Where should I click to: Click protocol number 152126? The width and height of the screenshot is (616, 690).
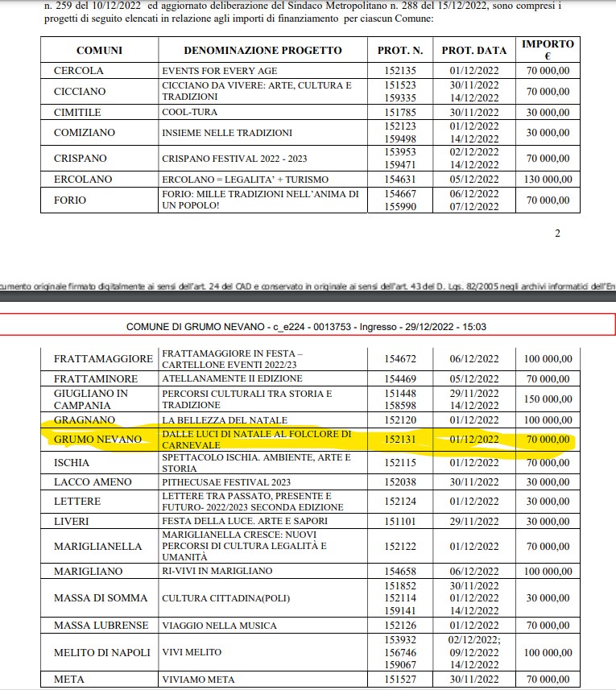[x=400, y=626]
